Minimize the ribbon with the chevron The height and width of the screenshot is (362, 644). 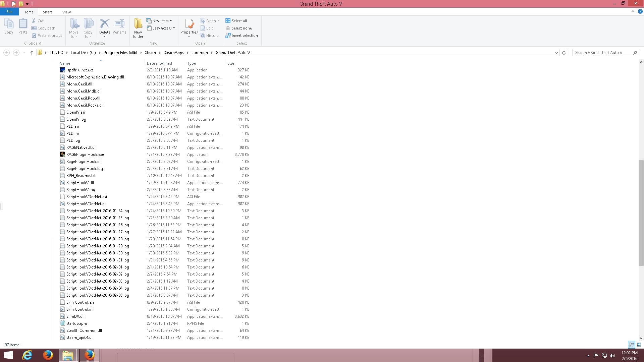click(x=633, y=11)
